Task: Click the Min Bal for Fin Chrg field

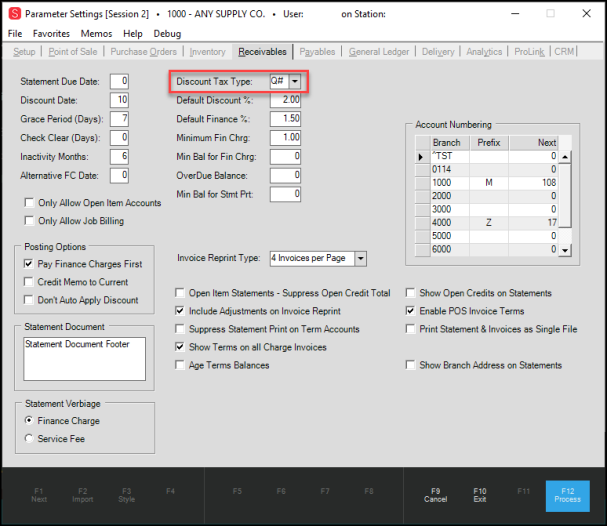Action: (x=285, y=156)
